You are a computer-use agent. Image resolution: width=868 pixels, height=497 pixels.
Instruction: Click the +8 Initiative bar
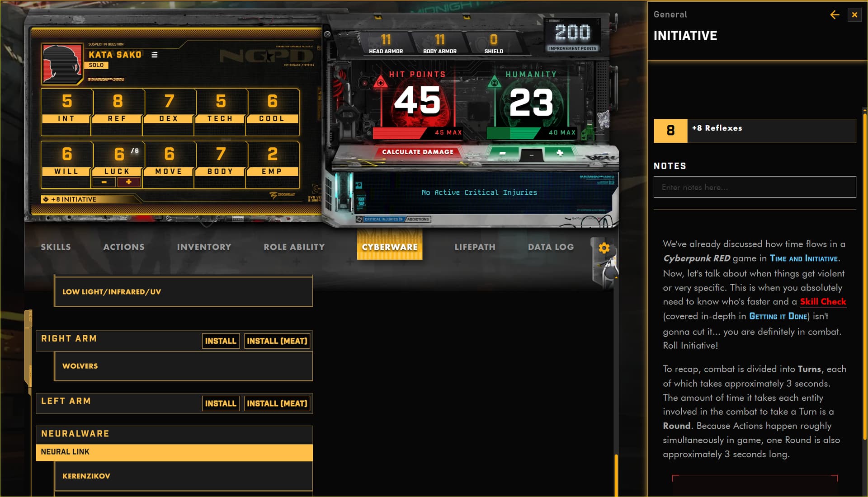[x=90, y=199]
